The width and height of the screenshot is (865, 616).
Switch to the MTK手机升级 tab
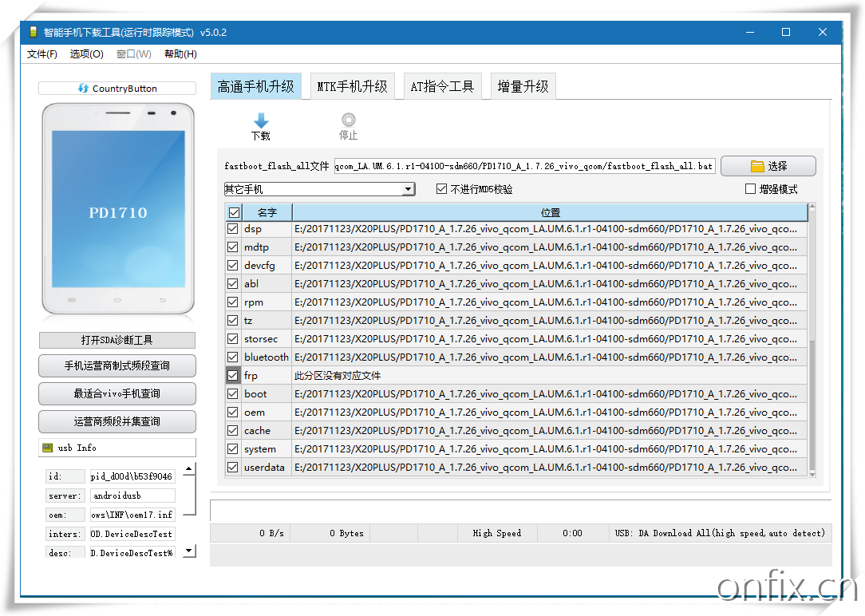352,85
